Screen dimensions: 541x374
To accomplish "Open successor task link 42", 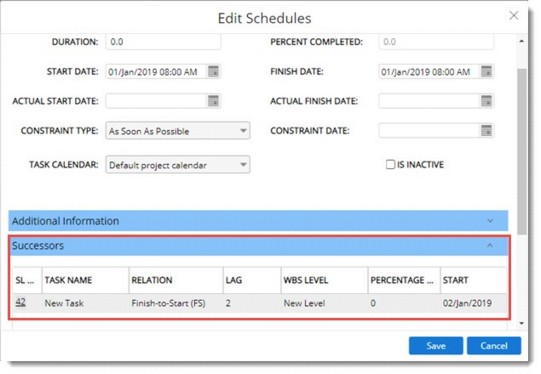I will 20,303.
